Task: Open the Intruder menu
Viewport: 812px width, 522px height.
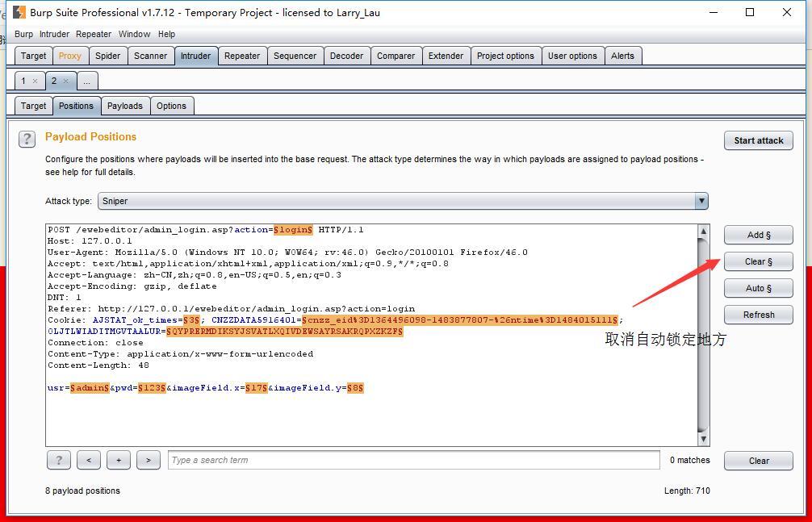Action: (x=54, y=34)
